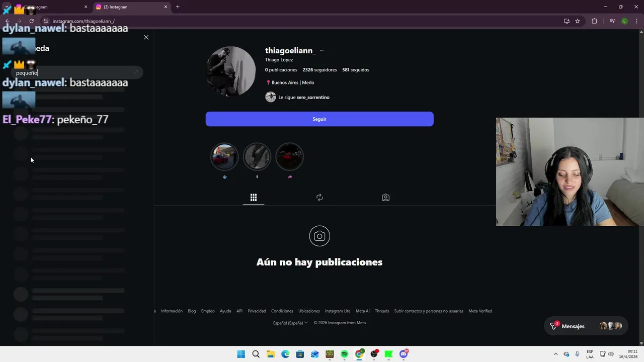Open the Threads footer link
The height and width of the screenshot is (362, 644).
click(x=382, y=311)
